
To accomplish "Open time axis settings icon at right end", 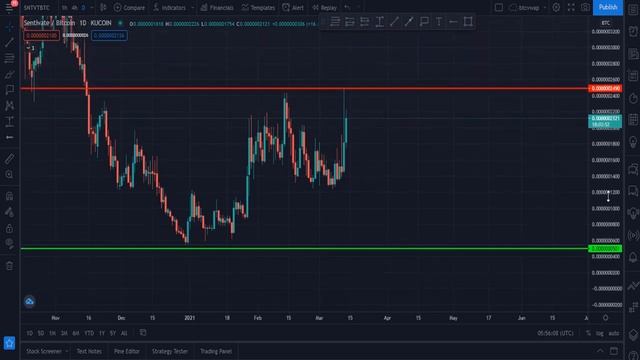I will tap(606, 318).
